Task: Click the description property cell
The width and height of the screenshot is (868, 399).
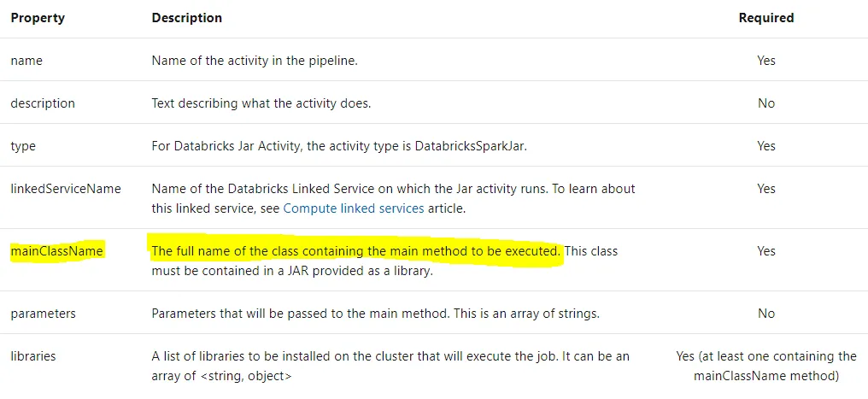Action: click(43, 103)
